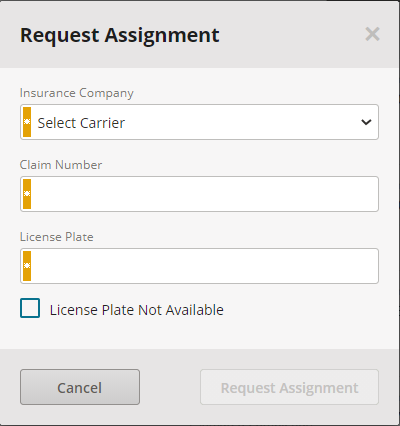400x426 pixels.
Task: Check the License Plate Not Available box
Action: (x=30, y=308)
